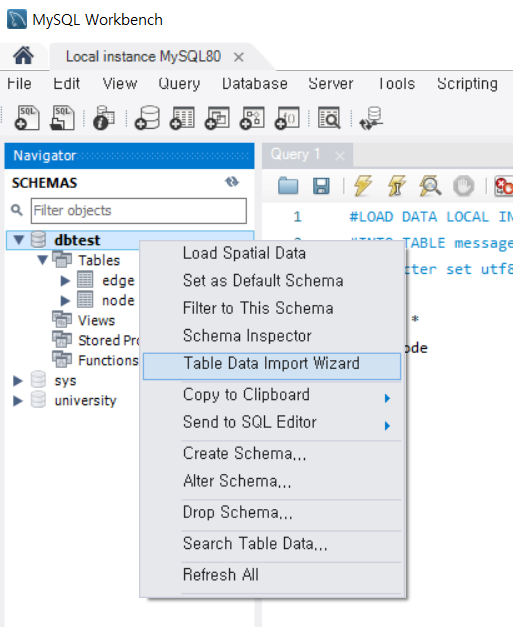Expand the edge table node

(65, 281)
